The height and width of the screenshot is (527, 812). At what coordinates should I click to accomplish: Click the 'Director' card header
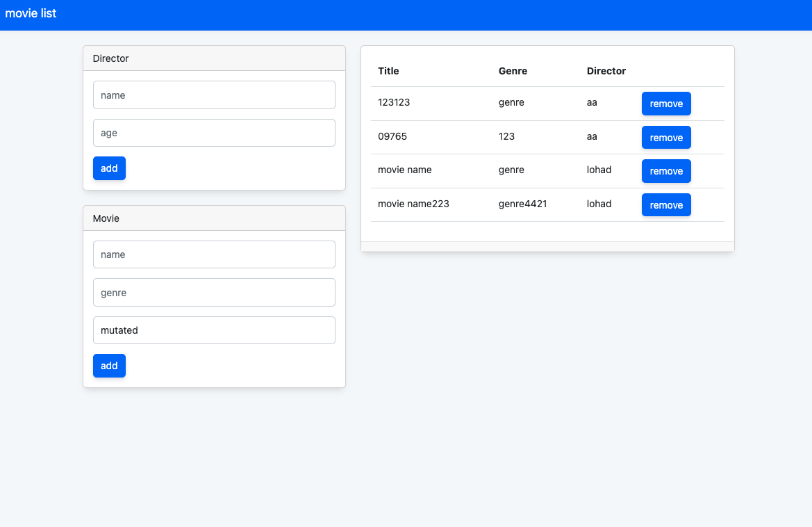point(214,58)
